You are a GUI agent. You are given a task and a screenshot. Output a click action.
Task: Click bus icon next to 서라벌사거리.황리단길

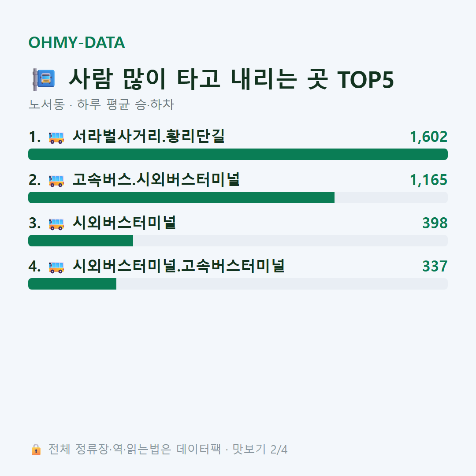[x=56, y=138]
